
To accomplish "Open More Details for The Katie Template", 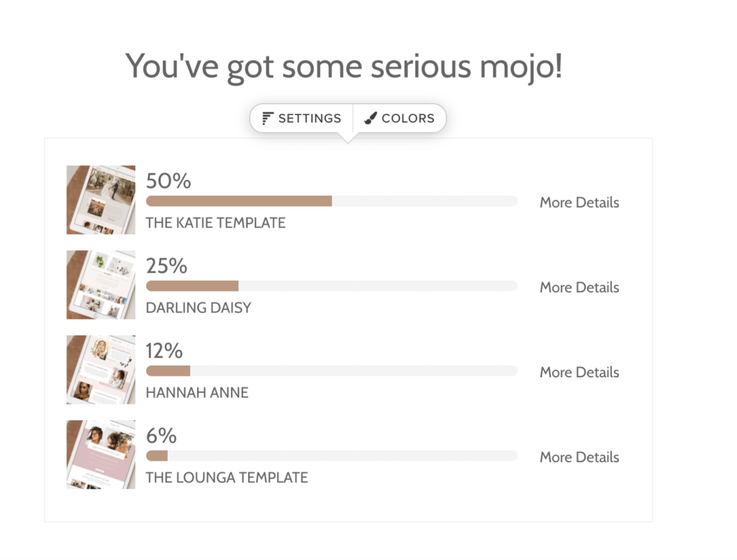I will coord(579,203).
